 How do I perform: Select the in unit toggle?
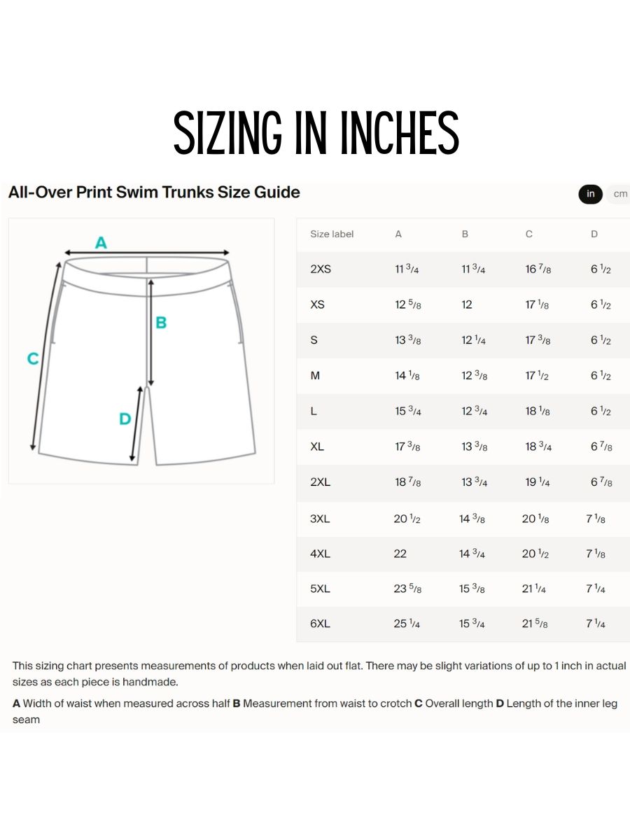591,194
